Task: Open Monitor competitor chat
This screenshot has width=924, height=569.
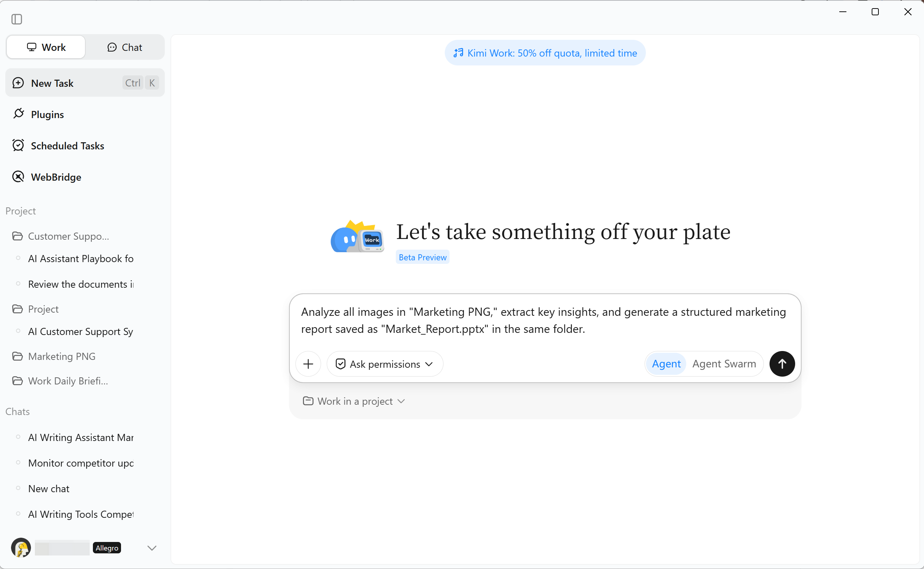Action: click(x=81, y=463)
